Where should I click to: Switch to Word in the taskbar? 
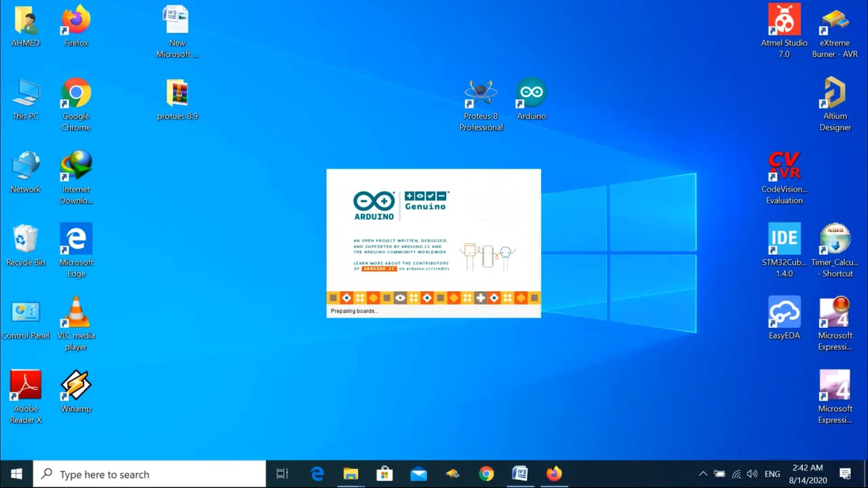520,474
